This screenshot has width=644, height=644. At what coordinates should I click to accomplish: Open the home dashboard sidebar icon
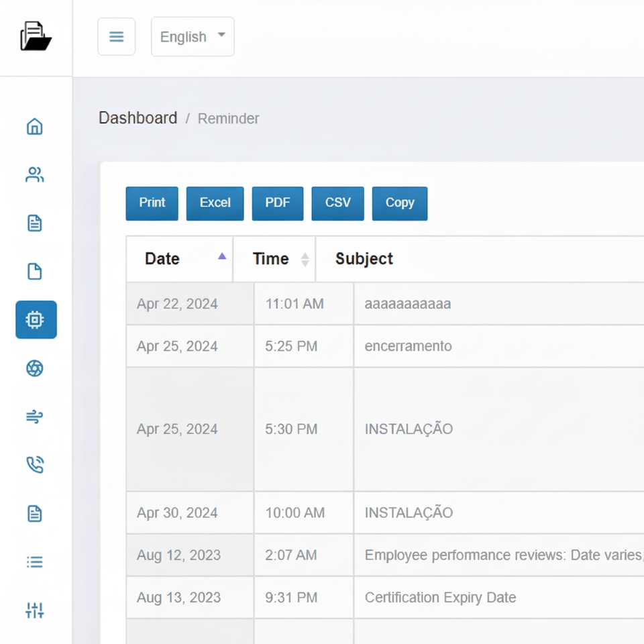[35, 126]
